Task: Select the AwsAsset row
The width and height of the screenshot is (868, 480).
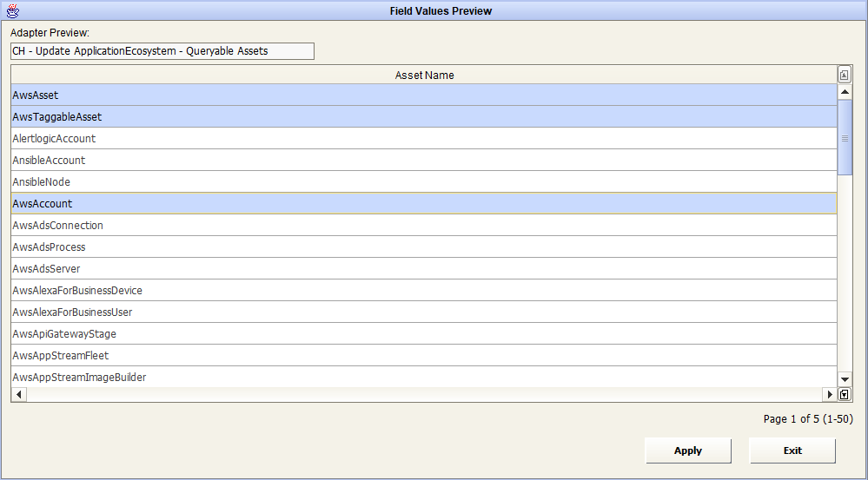Action: pyautogui.click(x=424, y=95)
